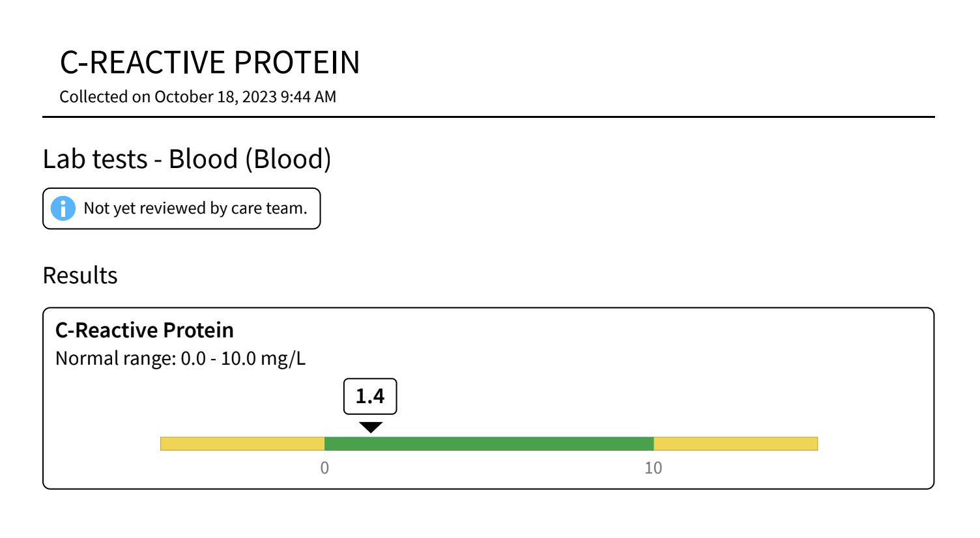Click the 'Lab tests - Blood (Blood)' heading

click(187, 159)
